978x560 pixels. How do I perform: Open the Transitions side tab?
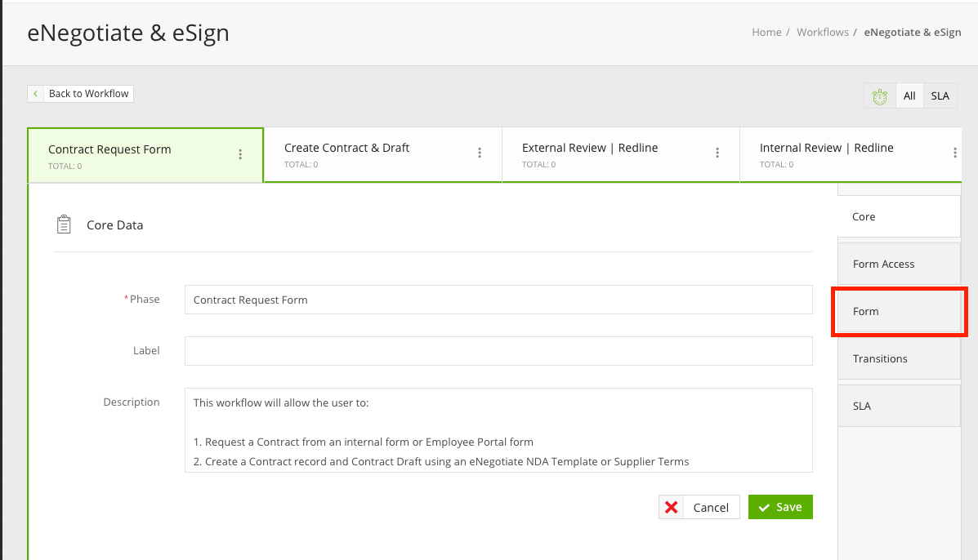click(x=899, y=359)
